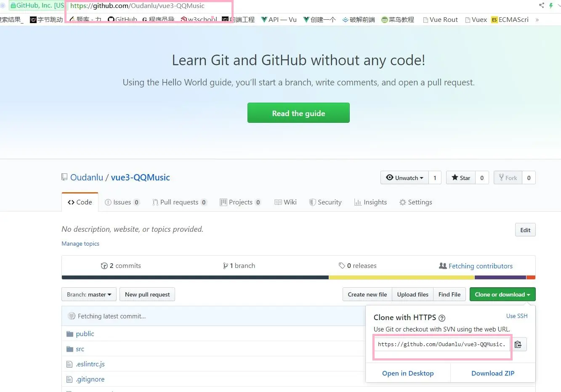The width and height of the screenshot is (561, 392).
Task: Click the folder icon next to public
Action: tap(70, 334)
